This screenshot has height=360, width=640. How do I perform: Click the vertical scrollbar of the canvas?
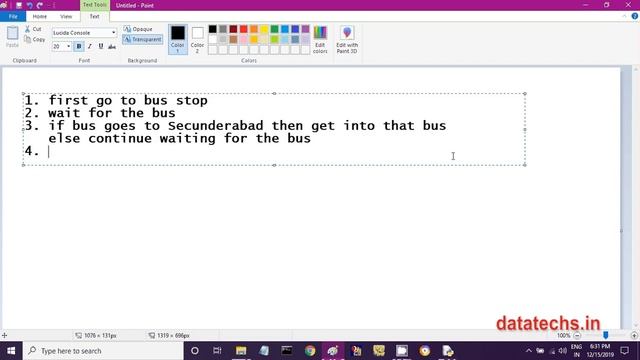pyautogui.click(x=636, y=196)
